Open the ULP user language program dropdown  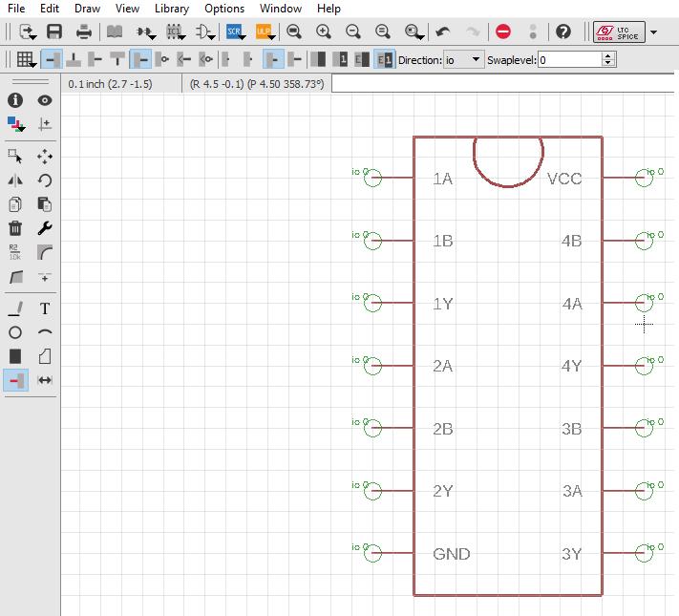click(265, 32)
